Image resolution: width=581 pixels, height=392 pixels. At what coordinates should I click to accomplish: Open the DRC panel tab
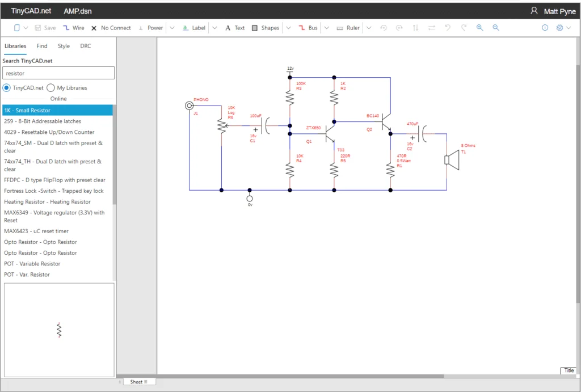point(85,46)
